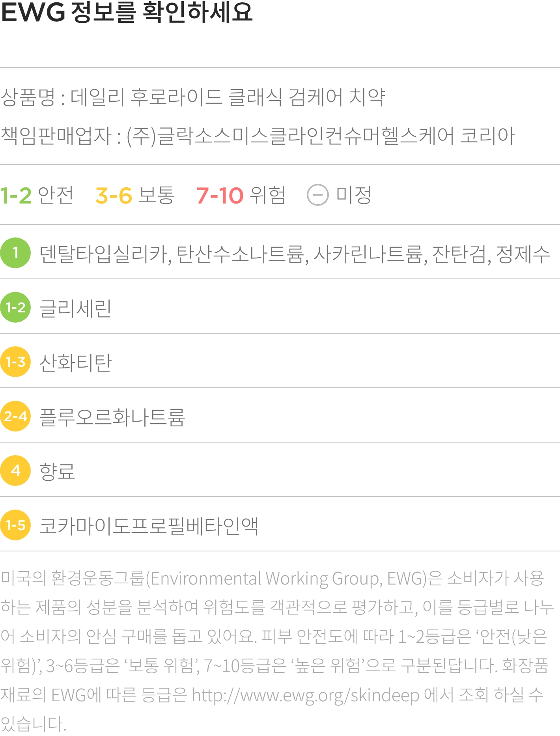Click the gray 미정 circle minus icon
The width and height of the screenshot is (560, 736).
point(317,195)
